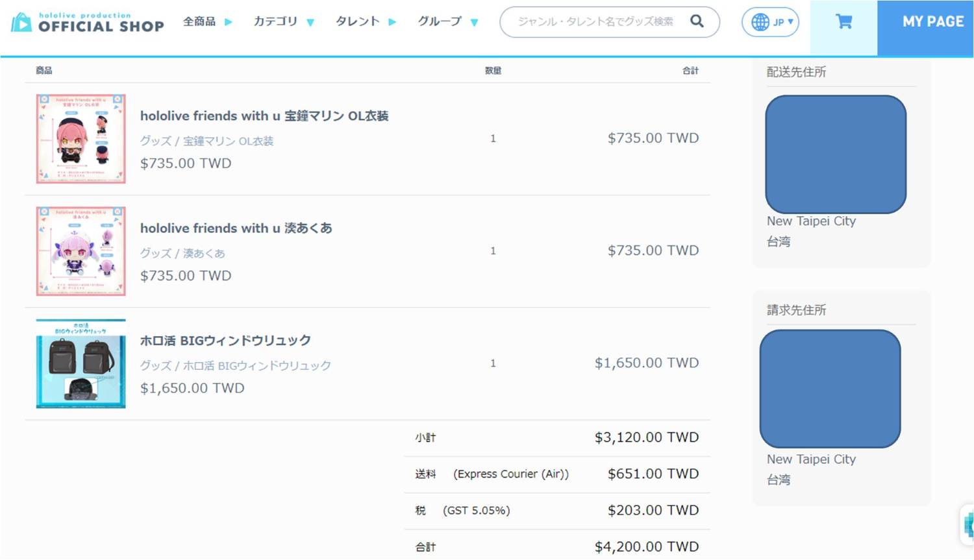Click the partly visible chat widget at right edge
This screenshot has width=974, height=560.
(x=968, y=524)
